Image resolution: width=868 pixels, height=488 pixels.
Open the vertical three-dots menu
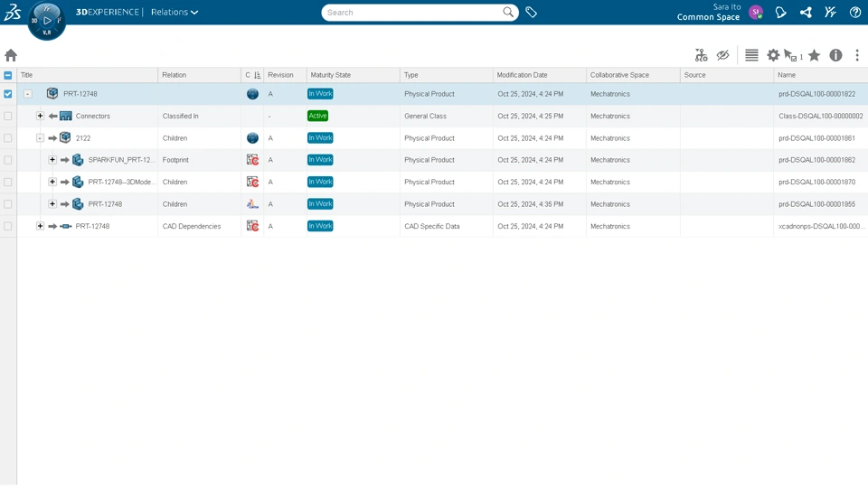(857, 55)
